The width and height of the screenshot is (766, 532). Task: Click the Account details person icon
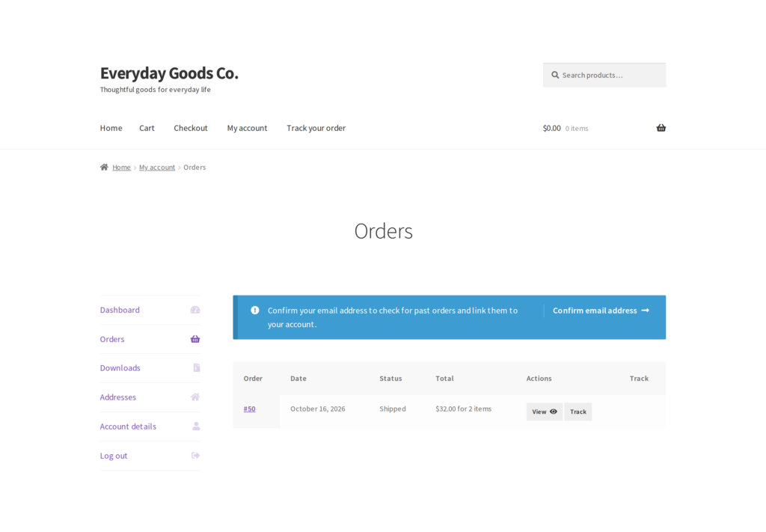coord(196,426)
